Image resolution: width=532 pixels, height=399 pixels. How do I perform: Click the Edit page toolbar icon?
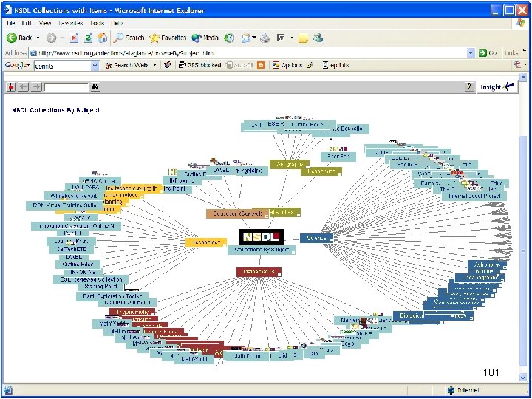coord(281,38)
